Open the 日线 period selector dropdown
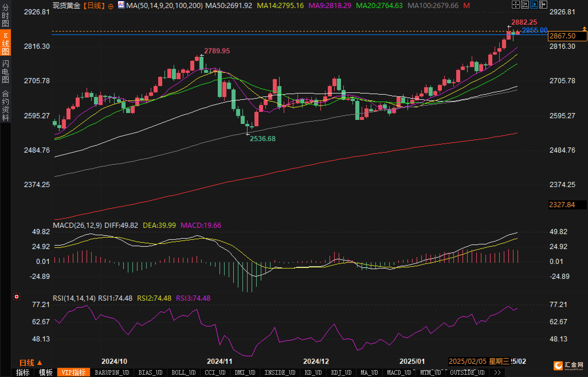 (31, 363)
